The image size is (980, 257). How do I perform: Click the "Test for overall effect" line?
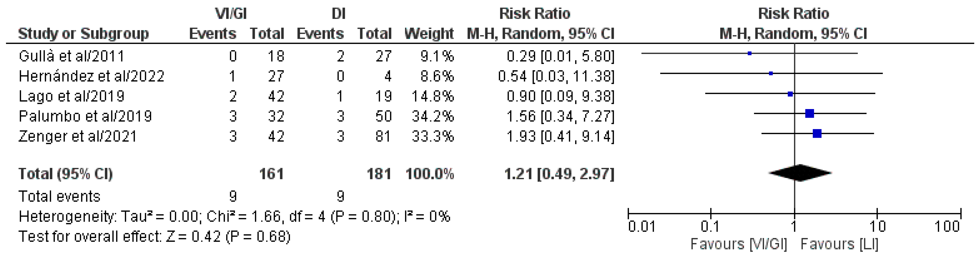(154, 237)
